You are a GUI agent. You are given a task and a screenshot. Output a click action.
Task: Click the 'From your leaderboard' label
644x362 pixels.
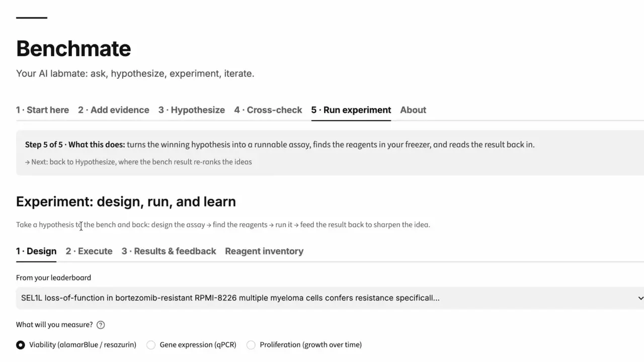pyautogui.click(x=53, y=278)
